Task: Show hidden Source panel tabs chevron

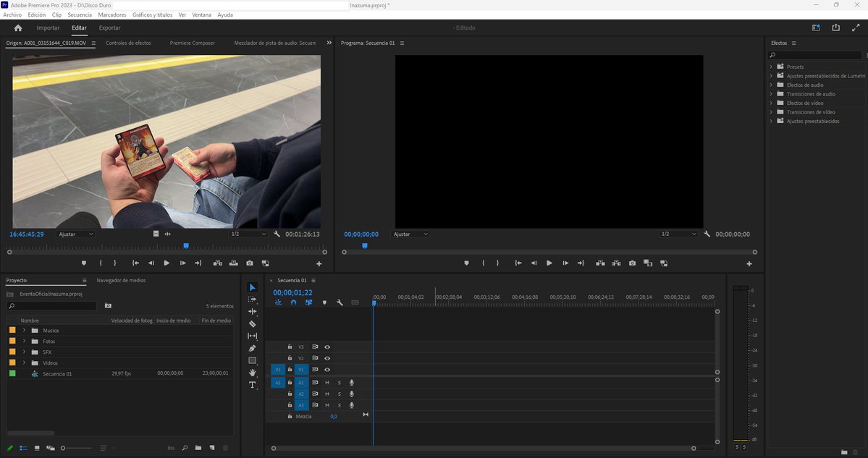Action: (x=329, y=43)
